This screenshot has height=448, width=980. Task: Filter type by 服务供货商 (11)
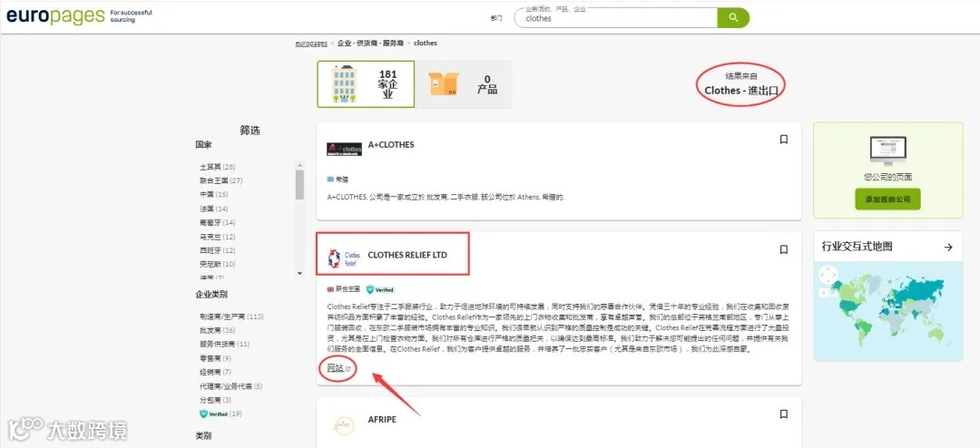point(224,345)
